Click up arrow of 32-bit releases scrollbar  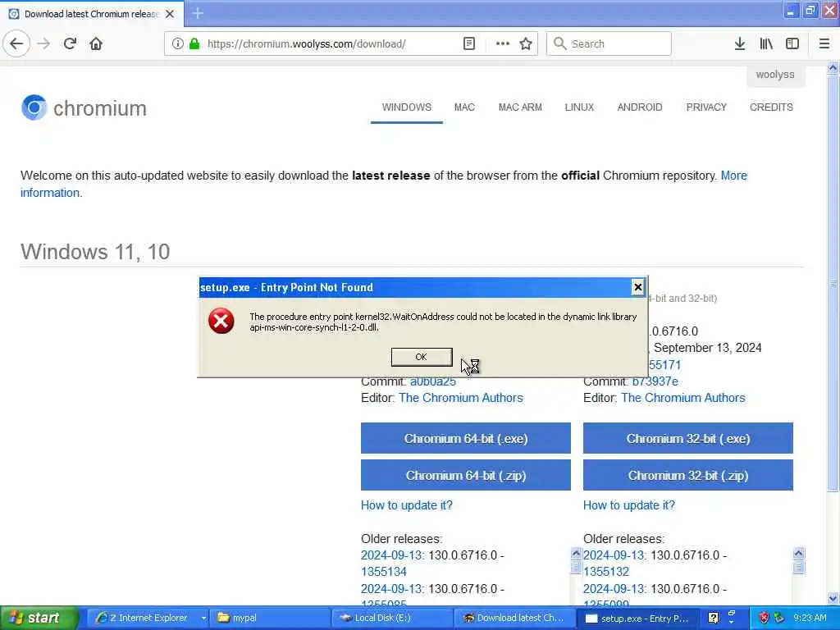(x=798, y=554)
